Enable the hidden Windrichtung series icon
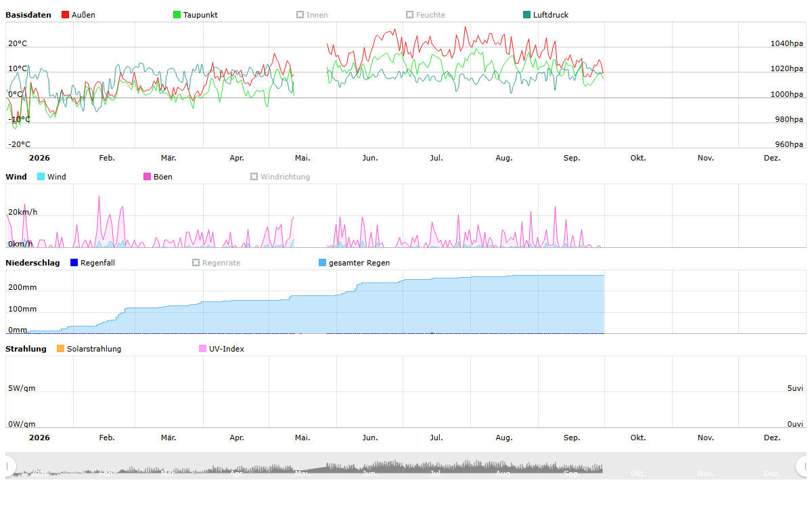The height and width of the screenshot is (508, 812). pyautogui.click(x=254, y=177)
